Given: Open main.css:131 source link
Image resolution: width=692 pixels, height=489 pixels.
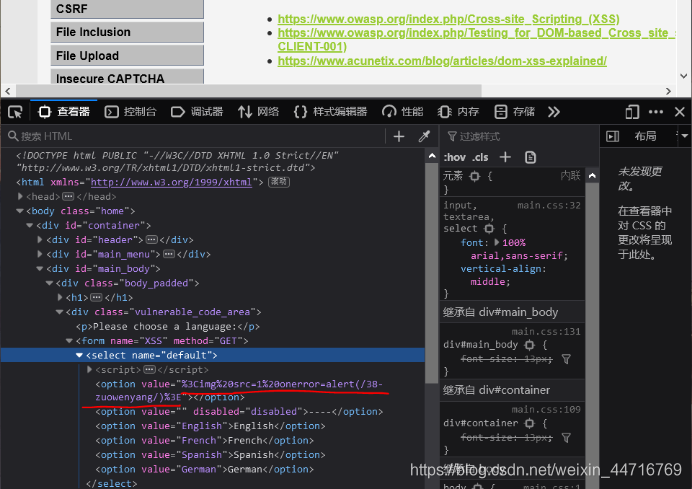Looking at the screenshot, I should coord(546,331).
